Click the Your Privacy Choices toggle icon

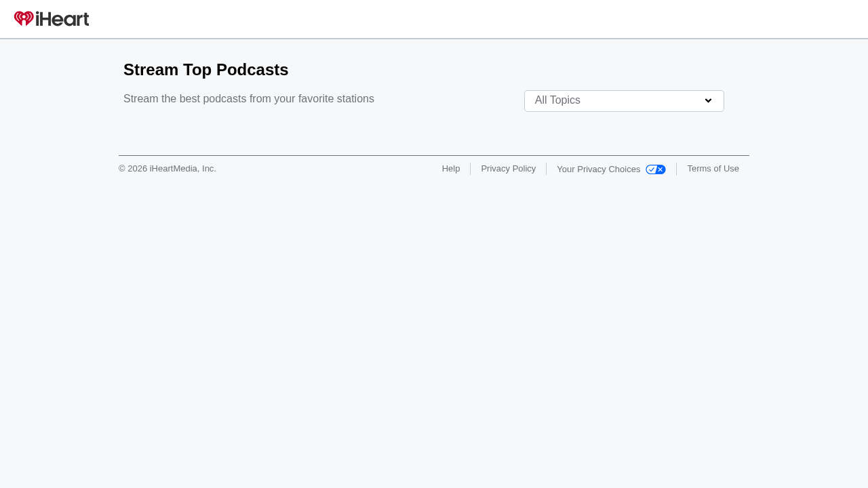tap(655, 169)
